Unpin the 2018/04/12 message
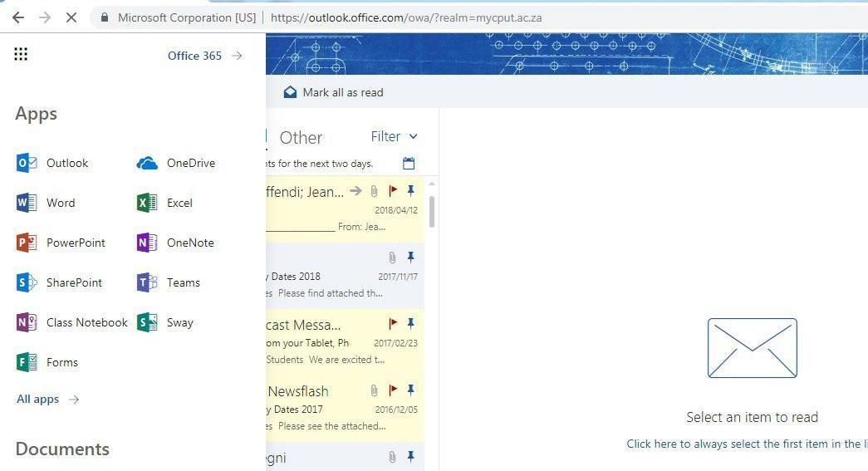 (411, 191)
